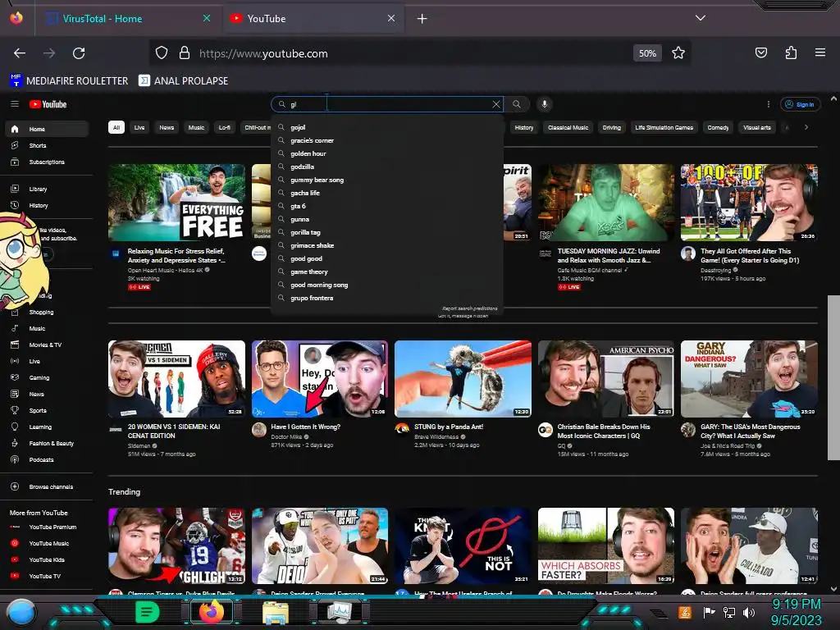Image resolution: width=840 pixels, height=630 pixels.
Task: Select the News filter chip
Action: coord(167,127)
